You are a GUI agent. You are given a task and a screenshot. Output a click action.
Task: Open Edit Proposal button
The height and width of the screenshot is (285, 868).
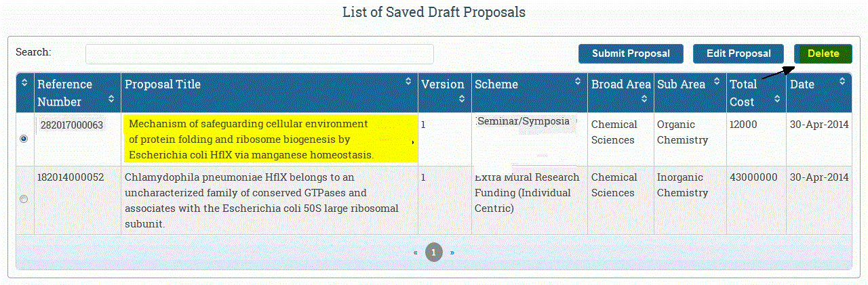[738, 53]
